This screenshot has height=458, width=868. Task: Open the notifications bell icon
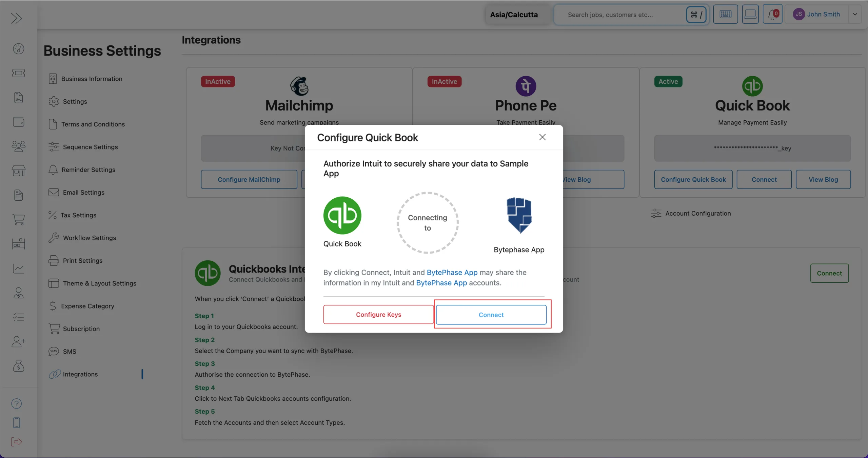(x=772, y=14)
